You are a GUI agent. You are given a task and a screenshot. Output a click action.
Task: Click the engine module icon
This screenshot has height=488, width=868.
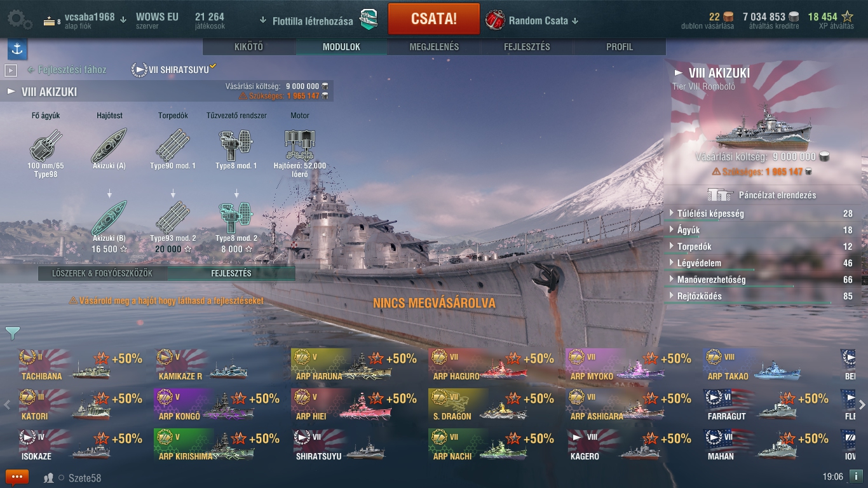(x=300, y=145)
